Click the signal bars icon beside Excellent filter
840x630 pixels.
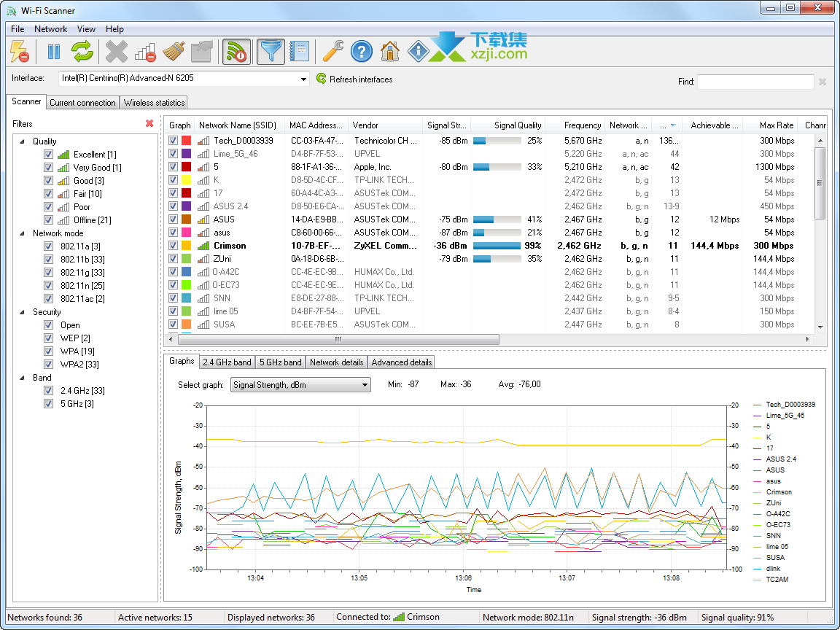63,155
